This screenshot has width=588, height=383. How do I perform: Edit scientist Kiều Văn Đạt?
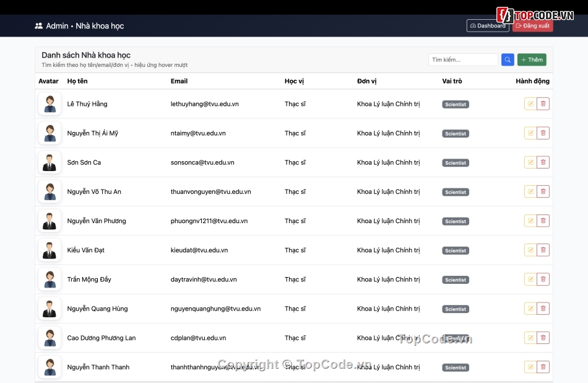tap(530, 250)
